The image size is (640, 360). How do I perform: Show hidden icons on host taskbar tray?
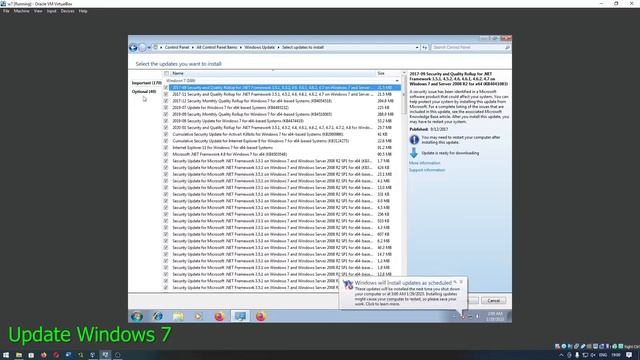point(561,355)
